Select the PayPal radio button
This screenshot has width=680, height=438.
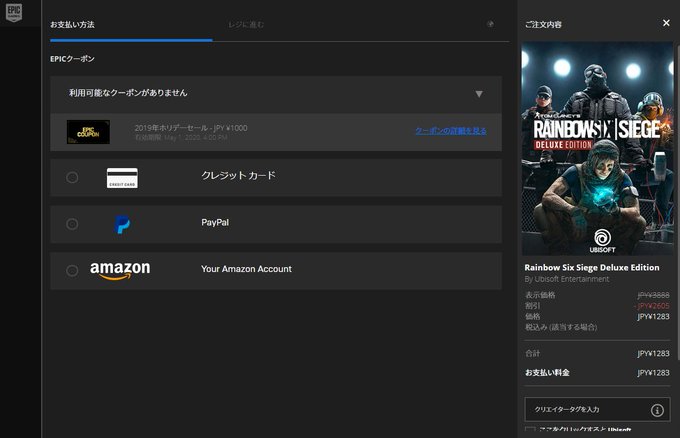pos(72,224)
